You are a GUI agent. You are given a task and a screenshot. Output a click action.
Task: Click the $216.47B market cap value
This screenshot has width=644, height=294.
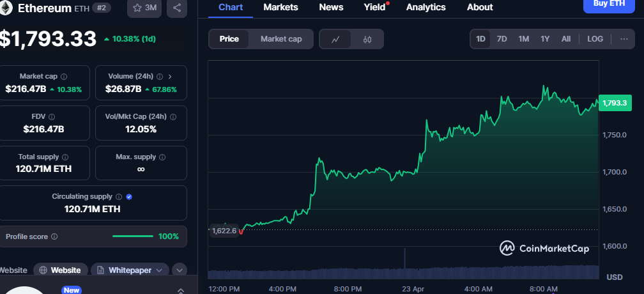26,89
